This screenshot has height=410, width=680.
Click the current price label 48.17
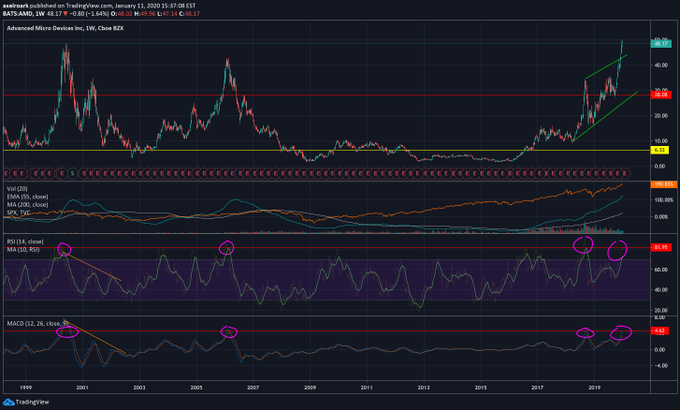click(660, 43)
